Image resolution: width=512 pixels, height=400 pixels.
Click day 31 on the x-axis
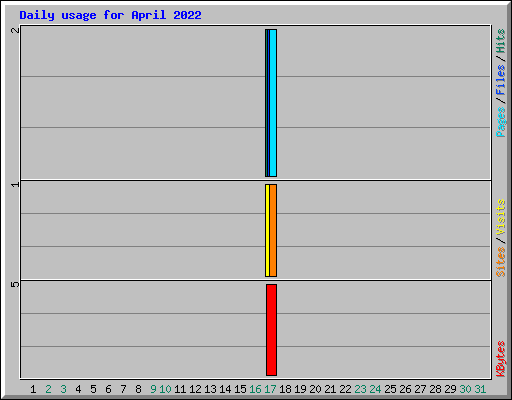tap(480, 389)
